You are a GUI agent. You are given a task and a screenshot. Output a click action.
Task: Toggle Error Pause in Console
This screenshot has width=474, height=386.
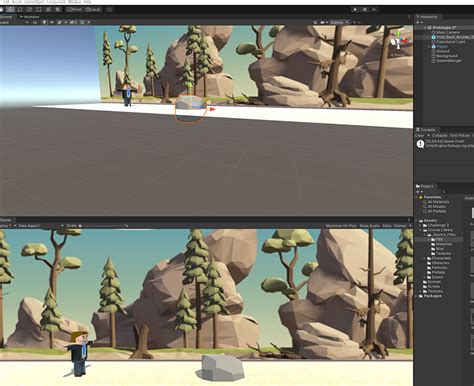460,136
